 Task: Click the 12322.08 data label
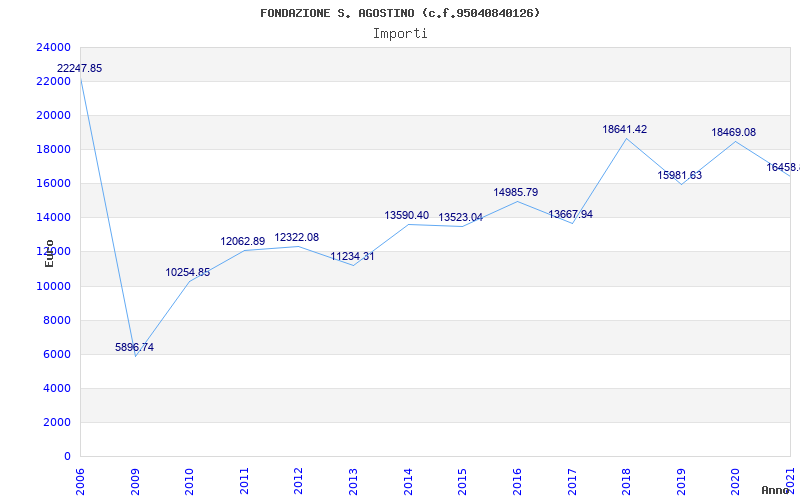point(296,237)
